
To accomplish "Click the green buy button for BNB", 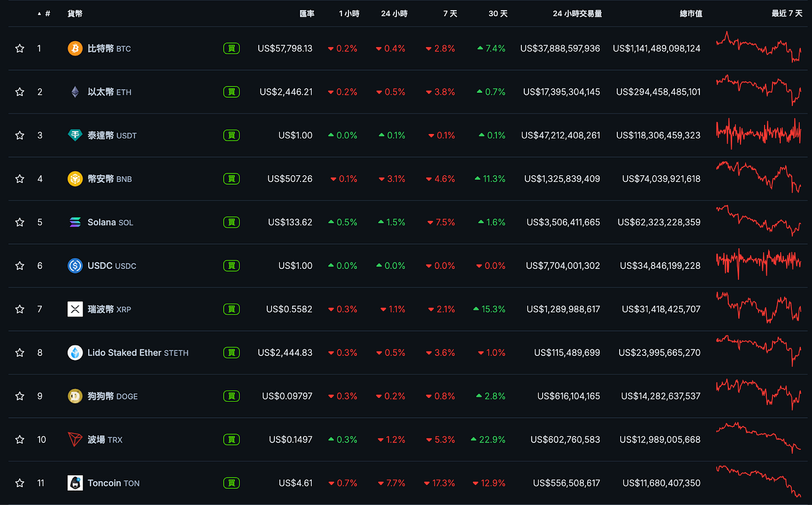I will point(231,179).
